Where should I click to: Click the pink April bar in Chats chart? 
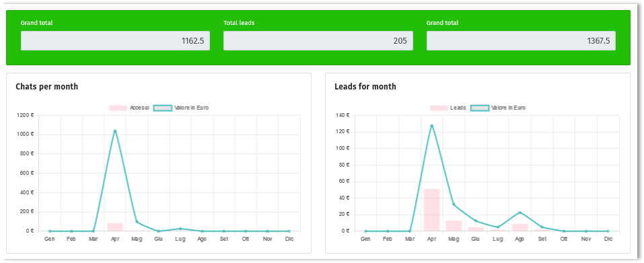coord(115,227)
